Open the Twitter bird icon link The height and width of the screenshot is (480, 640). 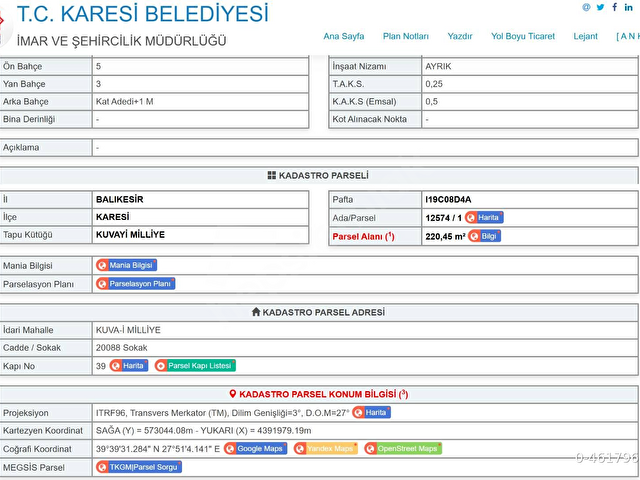click(600, 7)
